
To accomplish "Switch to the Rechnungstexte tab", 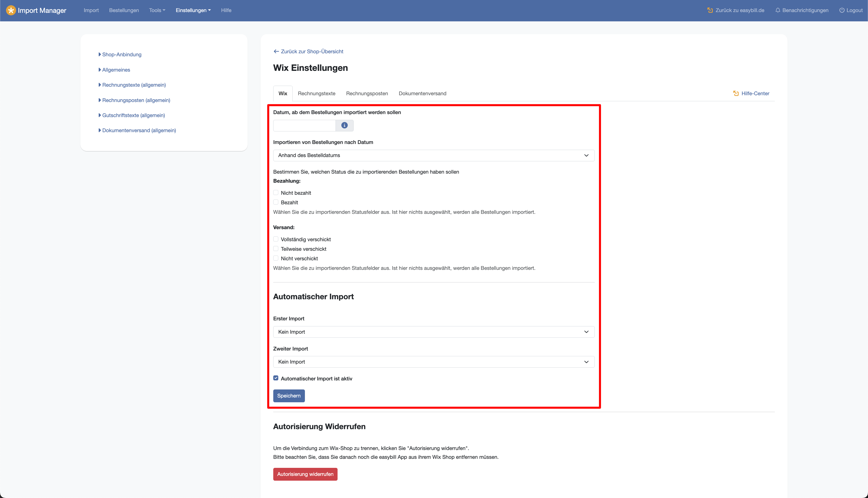I will [x=316, y=93].
